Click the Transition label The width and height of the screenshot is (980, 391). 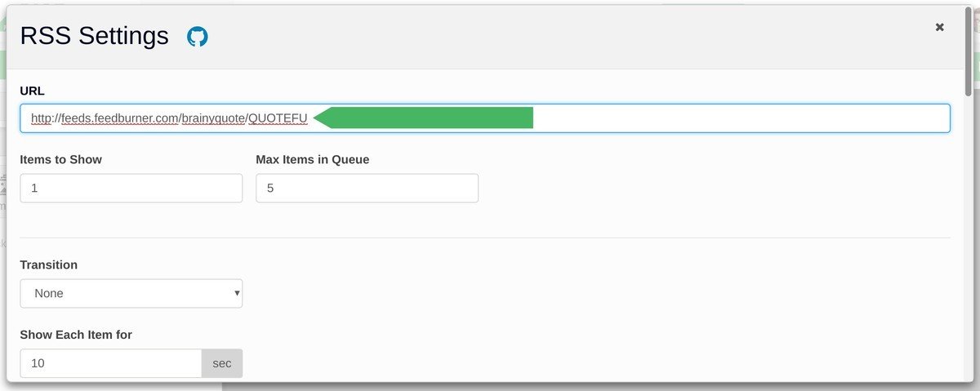coord(48,264)
